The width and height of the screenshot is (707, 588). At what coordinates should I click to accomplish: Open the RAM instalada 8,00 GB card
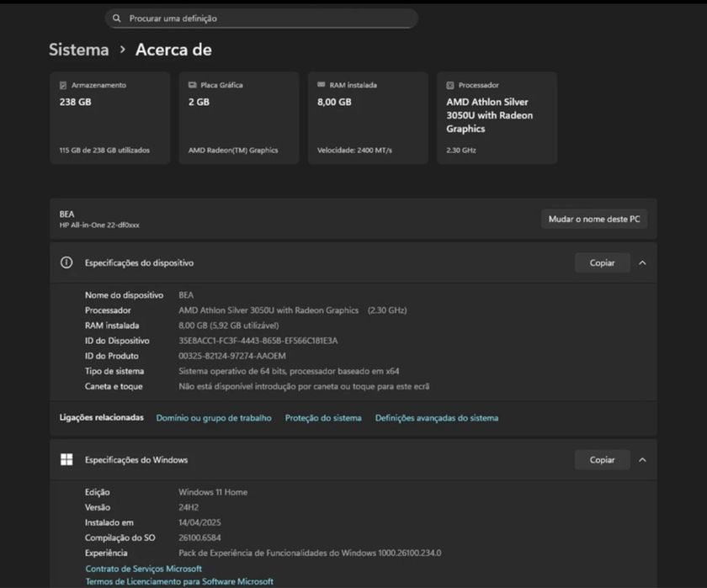(368, 118)
